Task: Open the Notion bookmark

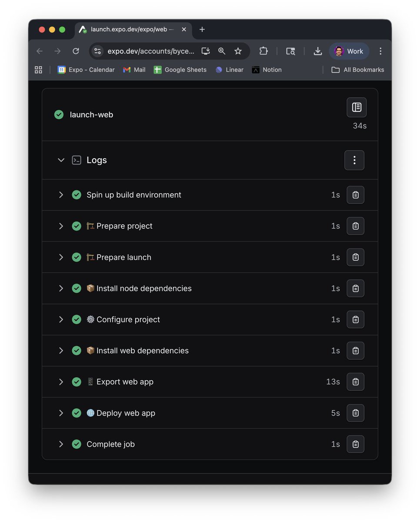Action: tap(267, 70)
